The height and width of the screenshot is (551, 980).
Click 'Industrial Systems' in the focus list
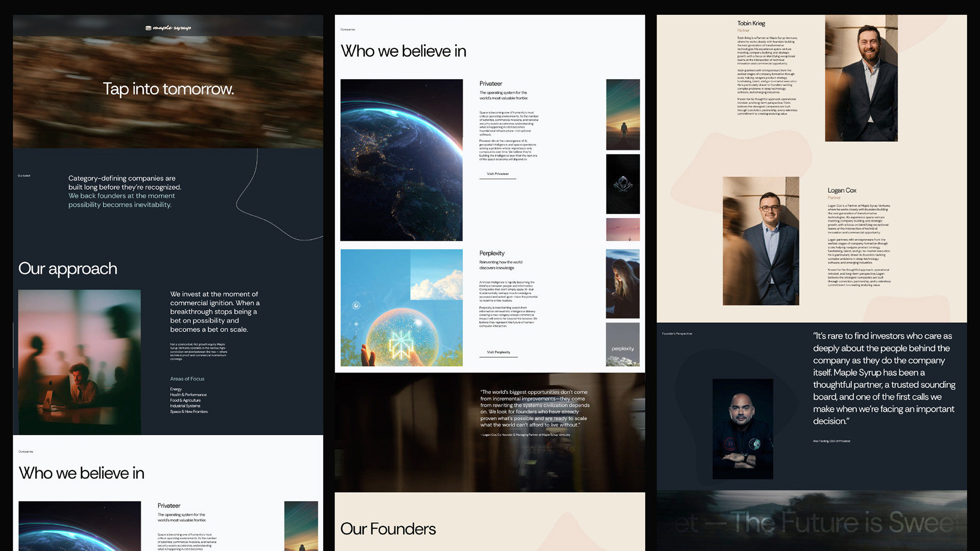(185, 406)
